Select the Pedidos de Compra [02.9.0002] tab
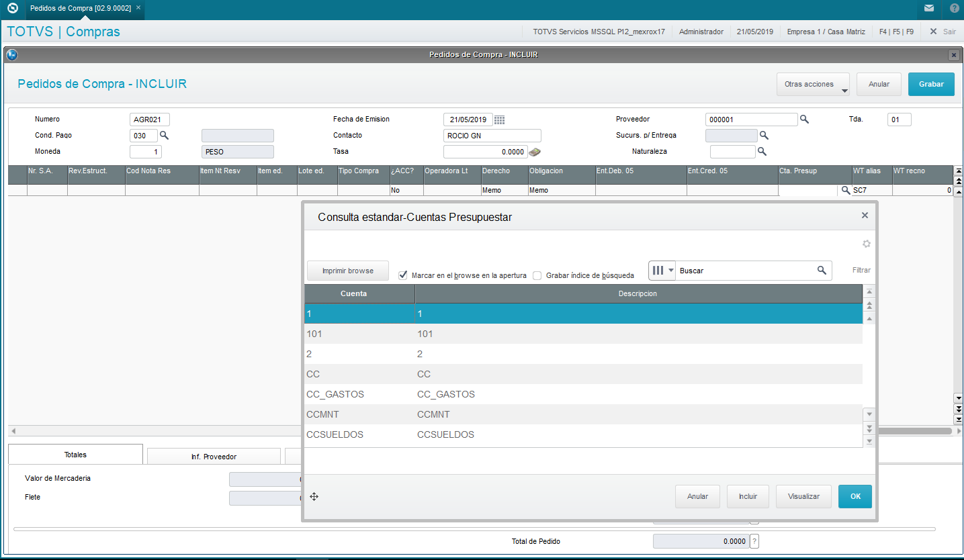Image resolution: width=964 pixels, height=560 pixels. (x=81, y=8)
